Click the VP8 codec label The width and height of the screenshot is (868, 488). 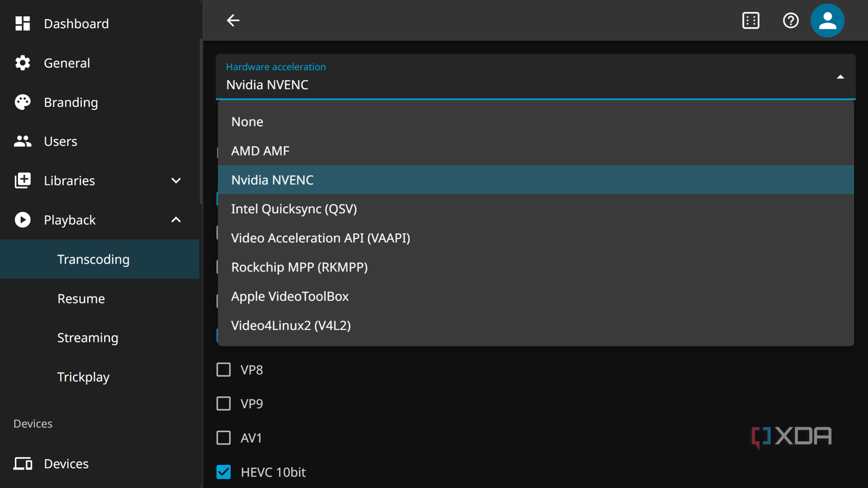252,370
